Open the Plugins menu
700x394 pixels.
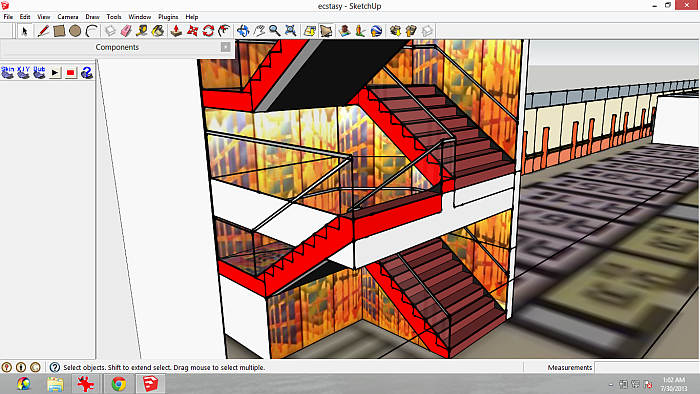pyautogui.click(x=168, y=17)
